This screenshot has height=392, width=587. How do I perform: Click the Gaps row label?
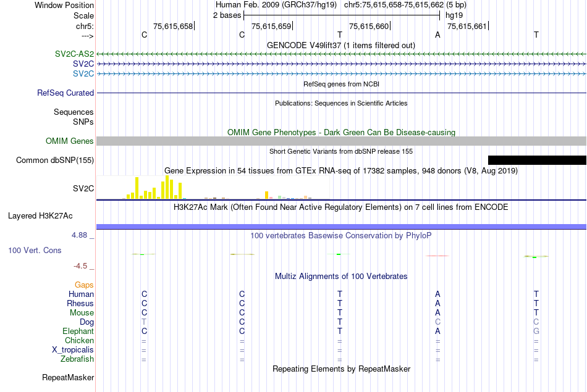(84, 285)
